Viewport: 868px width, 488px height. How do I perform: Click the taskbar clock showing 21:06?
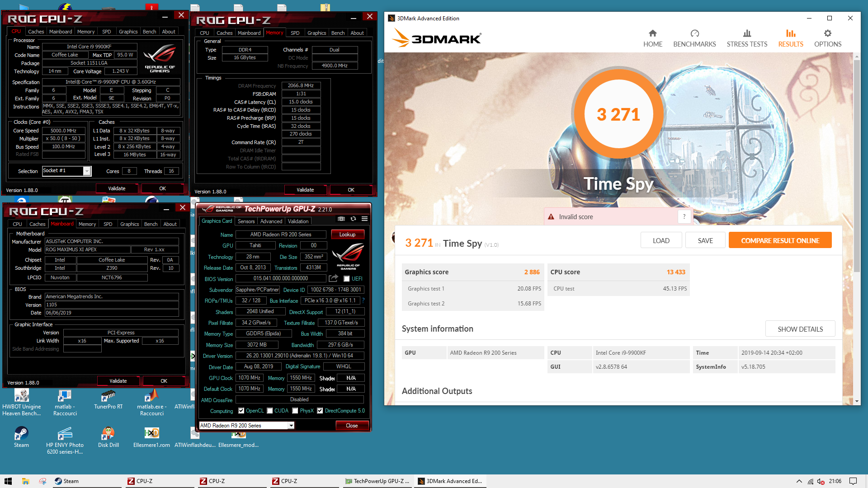pos(835,481)
